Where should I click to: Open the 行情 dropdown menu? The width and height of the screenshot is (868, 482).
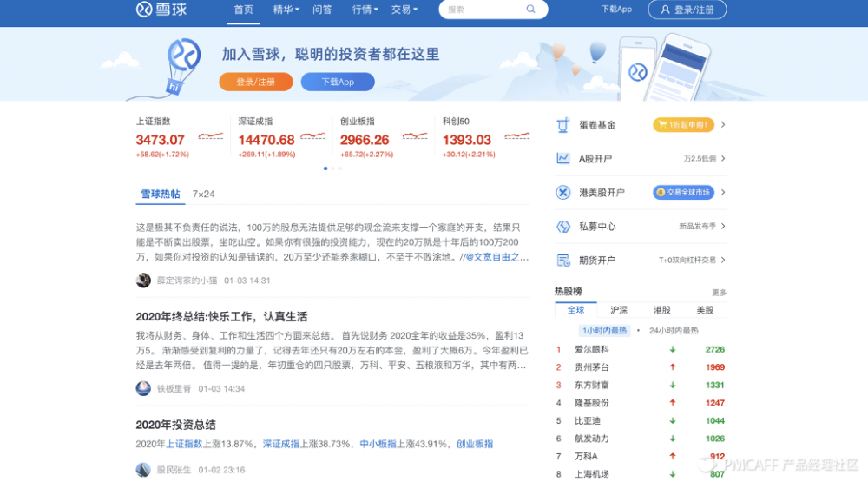click(x=365, y=10)
